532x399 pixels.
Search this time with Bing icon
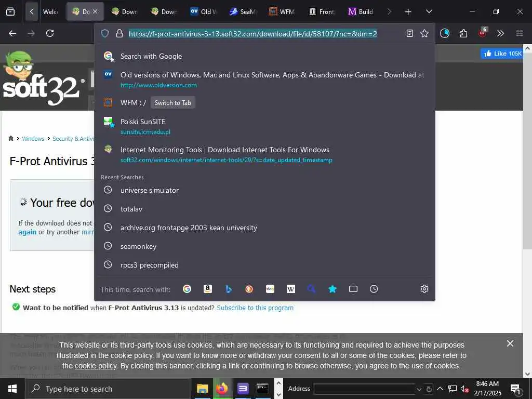coord(229,289)
